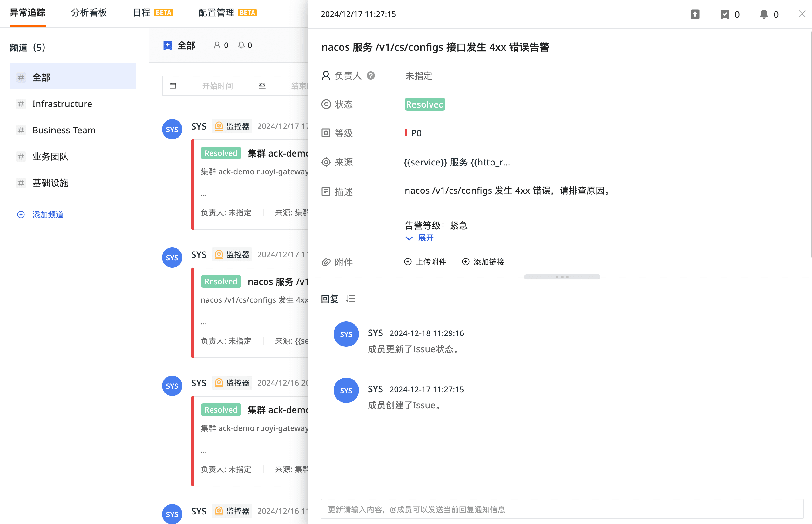The image size is (812, 524).
Task: Open the Resolved status dropdown
Action: [424, 104]
